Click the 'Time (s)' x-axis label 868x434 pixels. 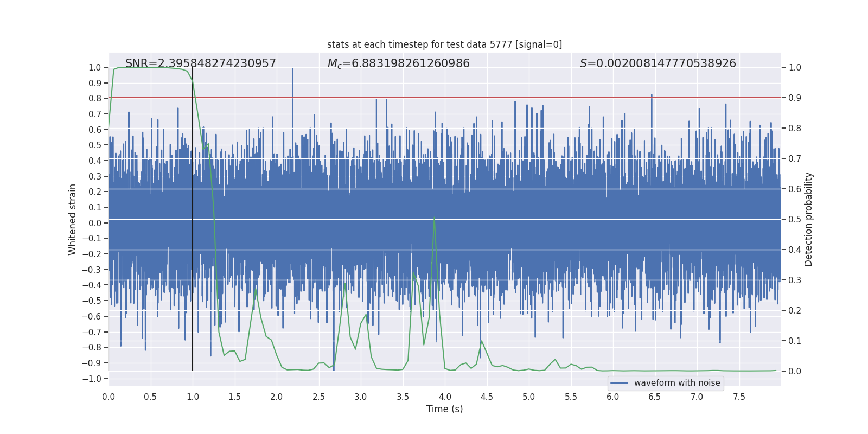[444, 409]
